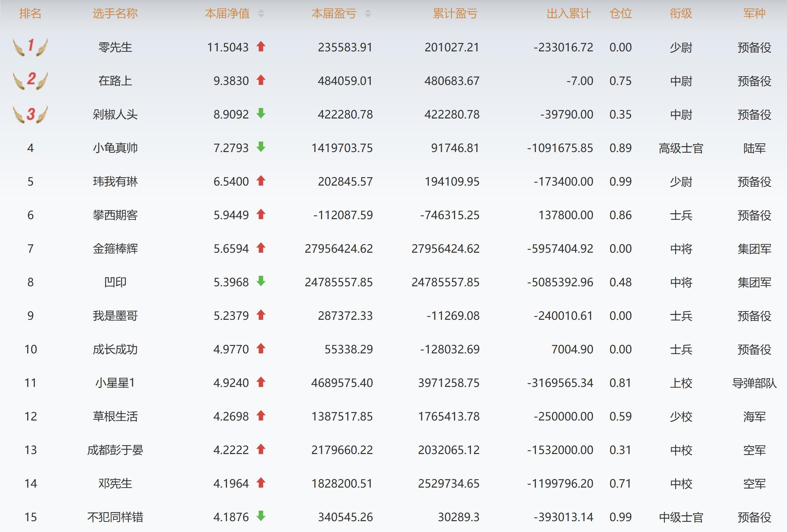
Task: Click the rank 1 gold wings badge
Action: 30,47
